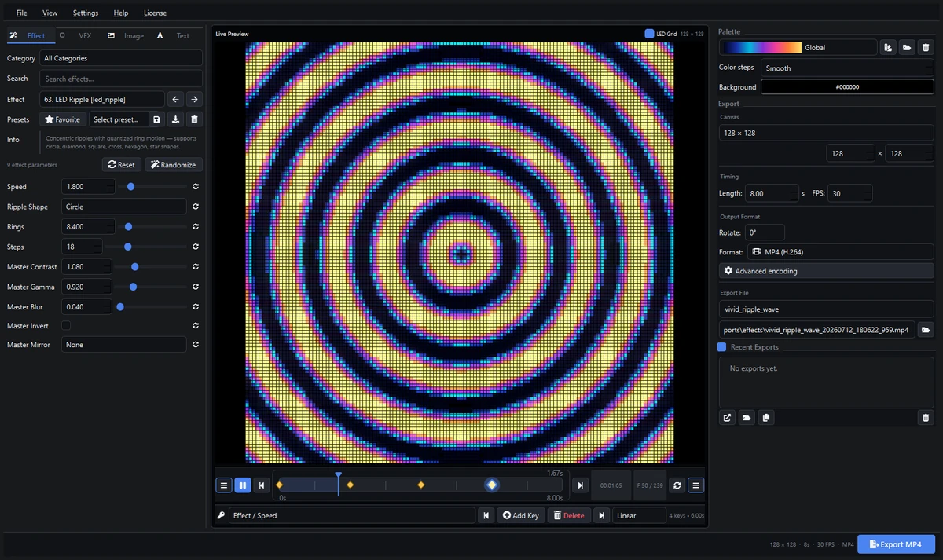This screenshot has width=943, height=560.
Task: Reset the Rings parameter with its refresh icon
Action: pos(195,227)
